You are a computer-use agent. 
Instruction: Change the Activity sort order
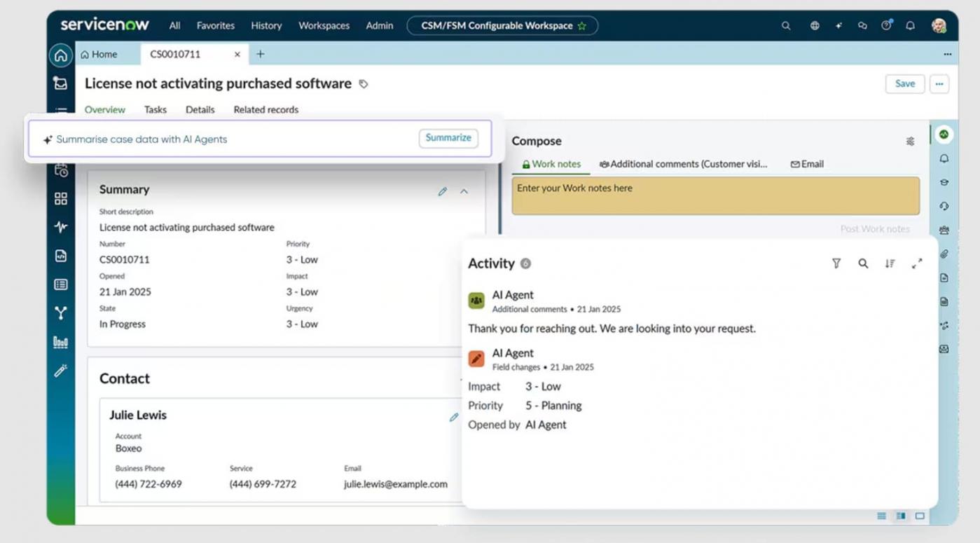[x=890, y=263]
